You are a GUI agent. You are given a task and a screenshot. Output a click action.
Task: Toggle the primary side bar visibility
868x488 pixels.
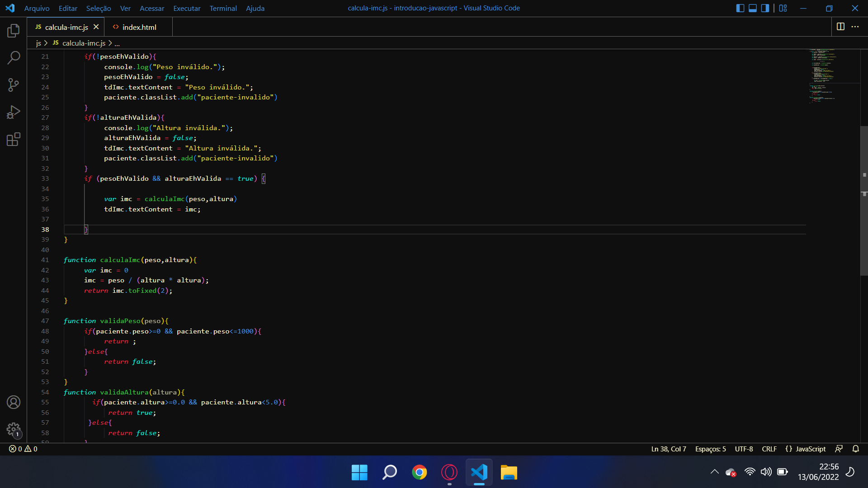click(740, 8)
